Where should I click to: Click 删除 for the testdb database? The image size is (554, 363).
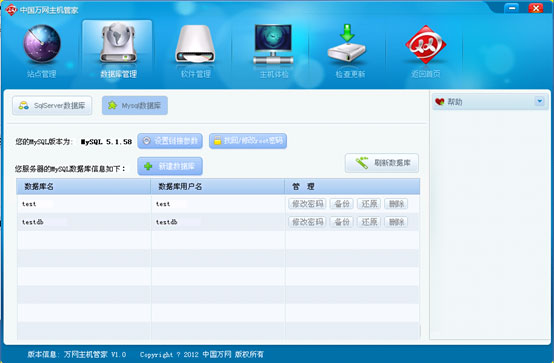pos(396,222)
